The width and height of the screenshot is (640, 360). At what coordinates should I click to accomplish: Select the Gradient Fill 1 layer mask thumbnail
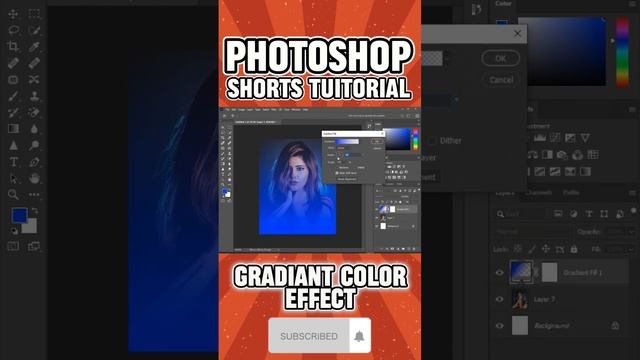click(x=549, y=272)
